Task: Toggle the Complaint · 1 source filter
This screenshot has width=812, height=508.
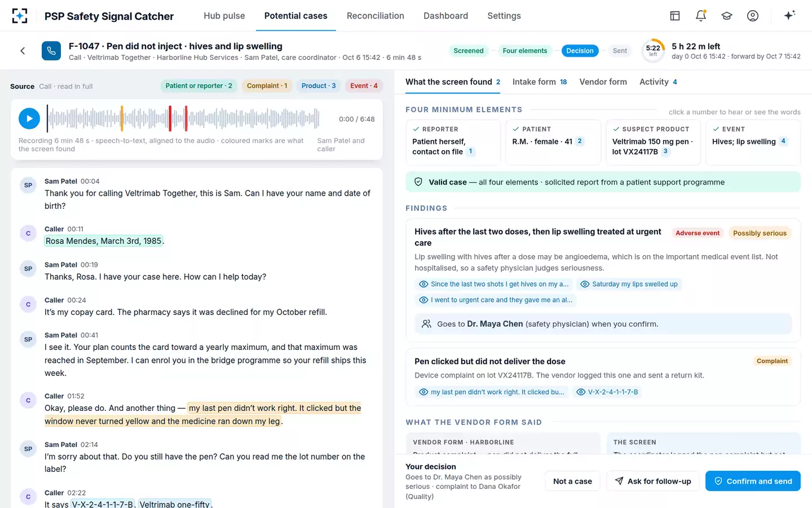Action: [267, 86]
